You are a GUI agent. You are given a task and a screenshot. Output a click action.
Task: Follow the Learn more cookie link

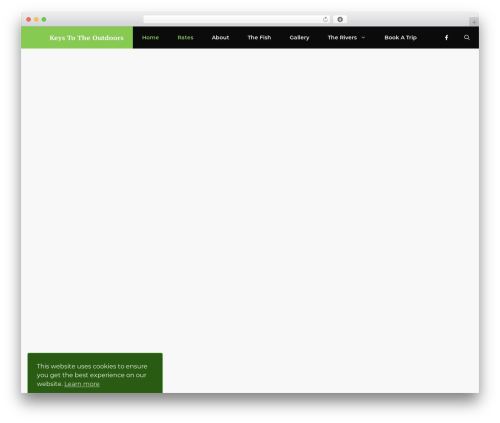(82, 384)
